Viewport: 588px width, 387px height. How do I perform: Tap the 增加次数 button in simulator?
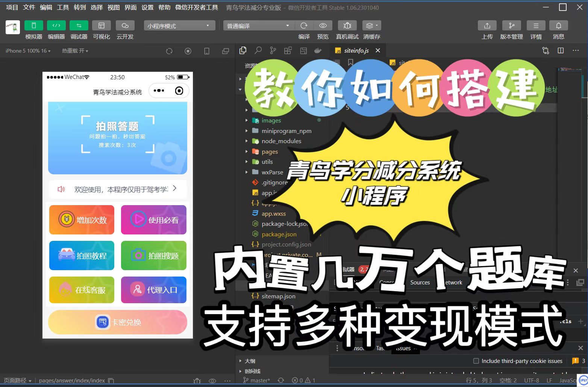click(x=82, y=220)
